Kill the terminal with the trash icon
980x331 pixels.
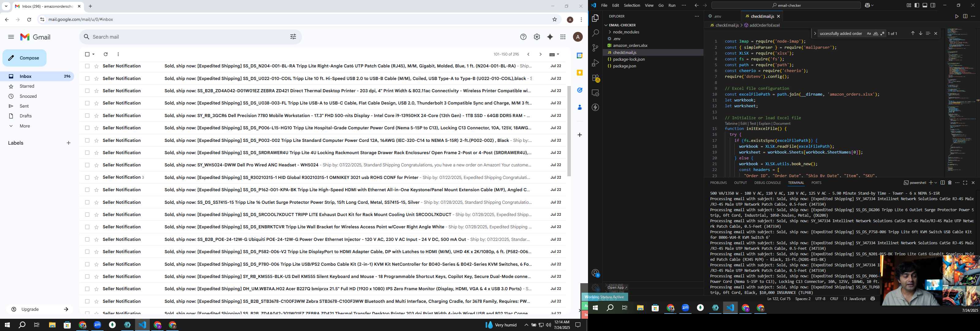[950, 183]
